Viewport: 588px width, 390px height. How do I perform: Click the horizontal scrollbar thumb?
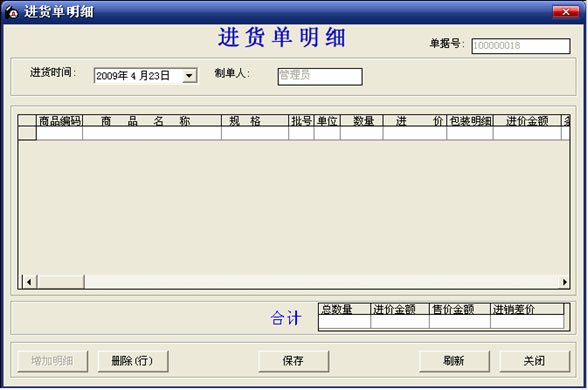tap(61, 282)
